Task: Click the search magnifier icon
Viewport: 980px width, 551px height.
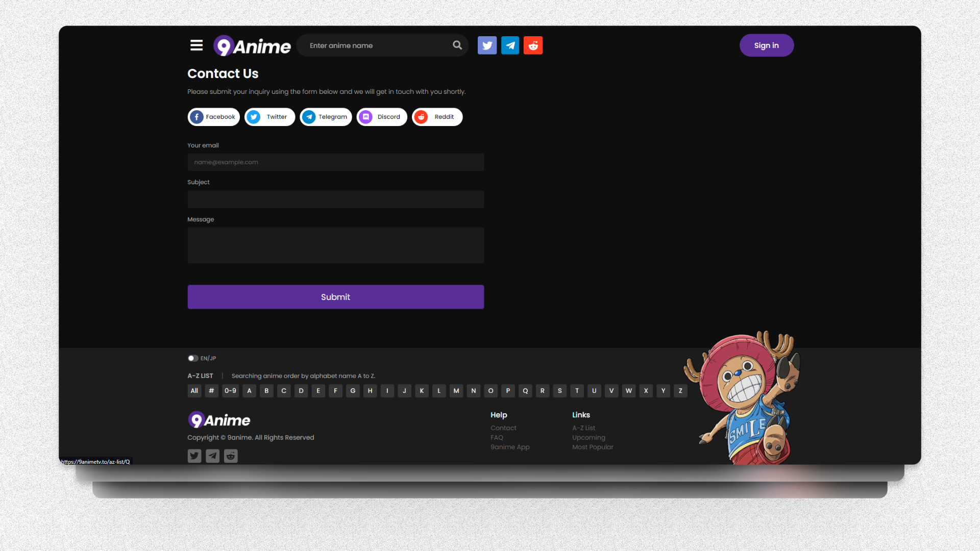Action: coord(457,45)
